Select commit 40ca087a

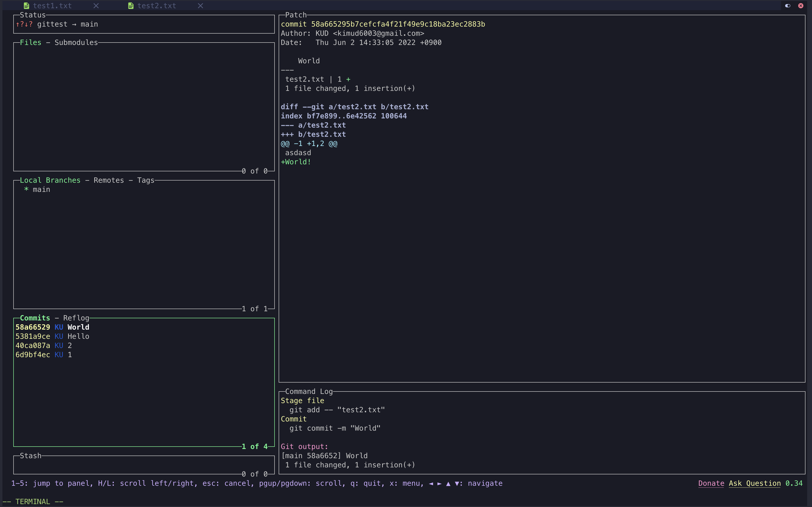43,345
